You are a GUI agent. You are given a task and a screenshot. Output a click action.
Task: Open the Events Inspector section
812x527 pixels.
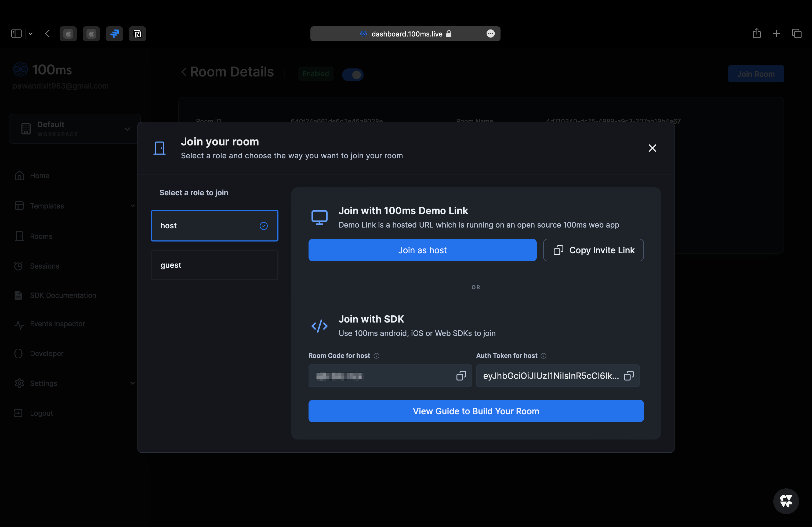click(57, 324)
